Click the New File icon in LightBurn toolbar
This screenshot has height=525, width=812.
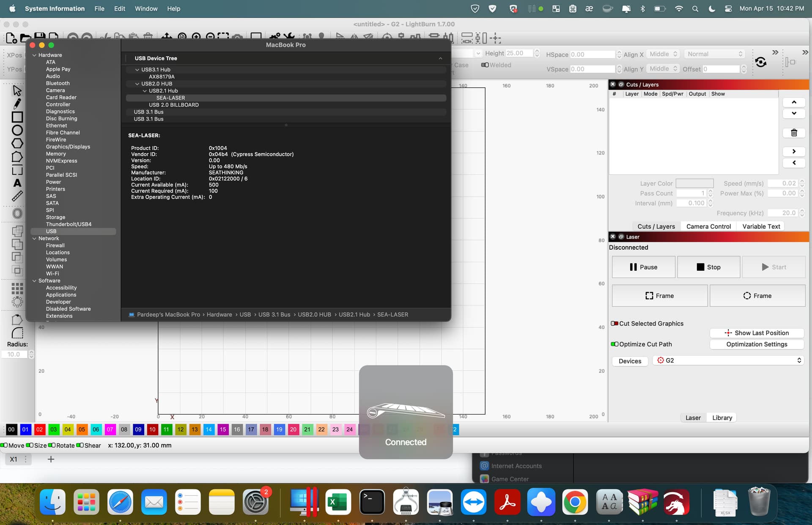(11, 38)
